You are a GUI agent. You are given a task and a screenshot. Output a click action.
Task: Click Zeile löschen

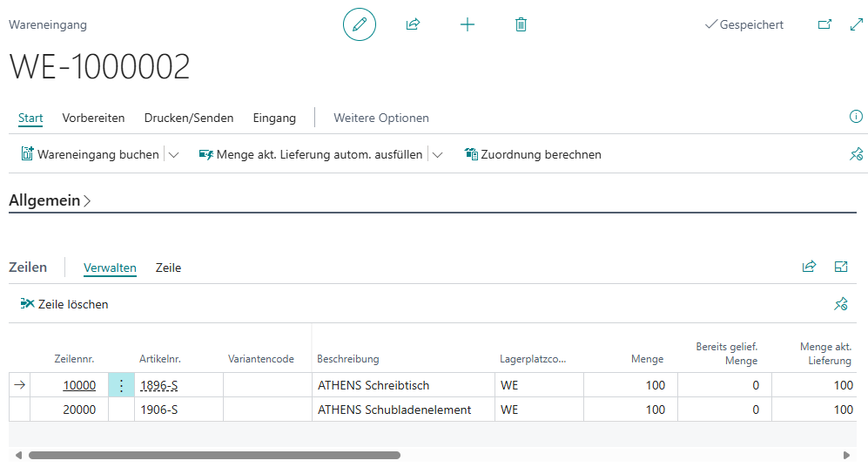pos(64,304)
